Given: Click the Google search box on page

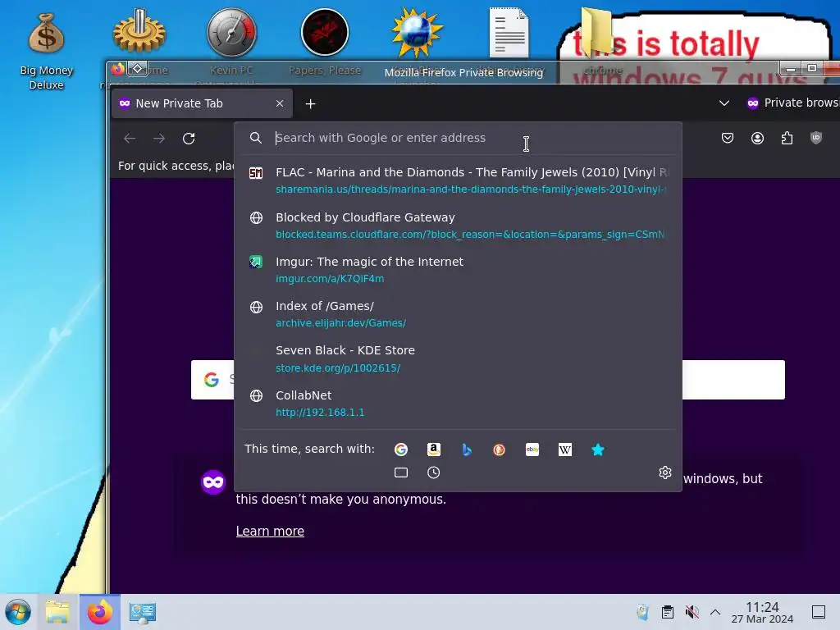Looking at the screenshot, I should (x=487, y=380).
